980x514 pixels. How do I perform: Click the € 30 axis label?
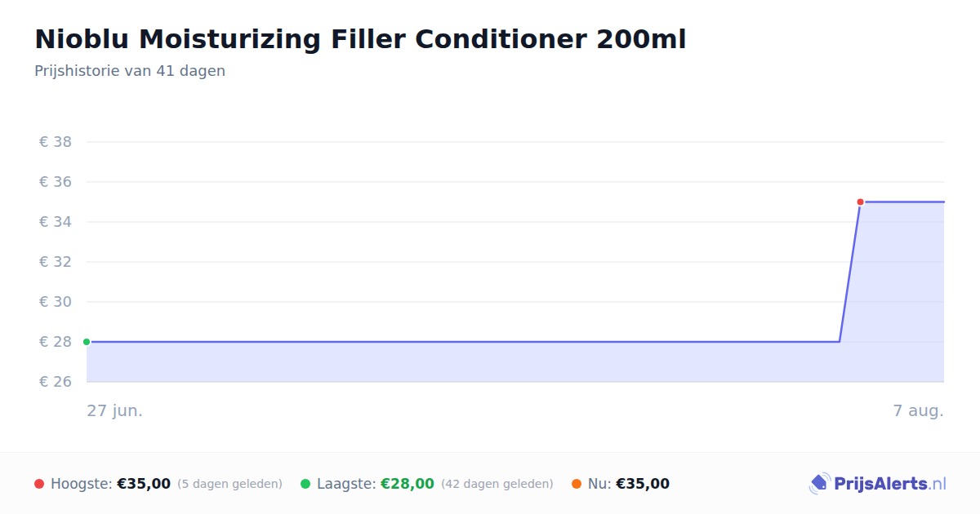pos(56,302)
